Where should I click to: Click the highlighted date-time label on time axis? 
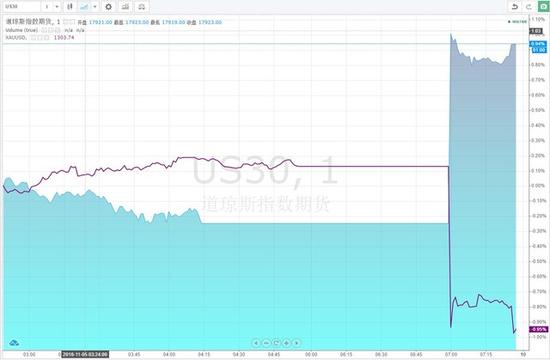(x=85, y=354)
